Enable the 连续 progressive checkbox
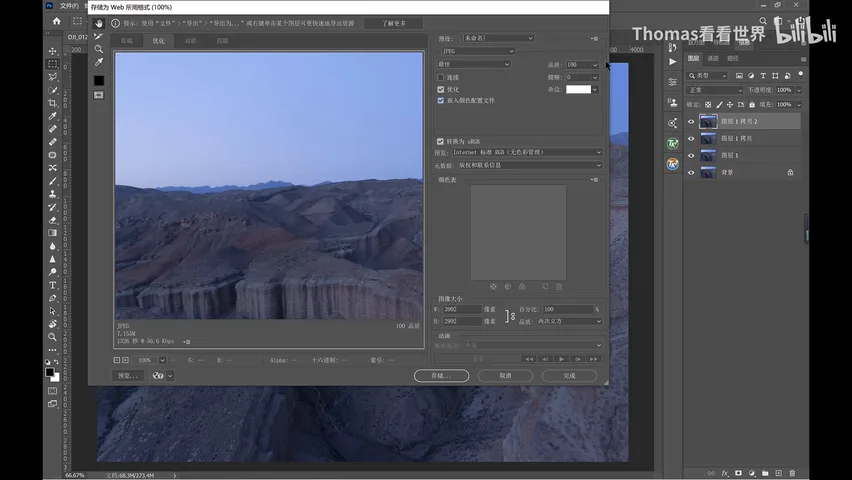The height and width of the screenshot is (480, 852). (x=441, y=78)
